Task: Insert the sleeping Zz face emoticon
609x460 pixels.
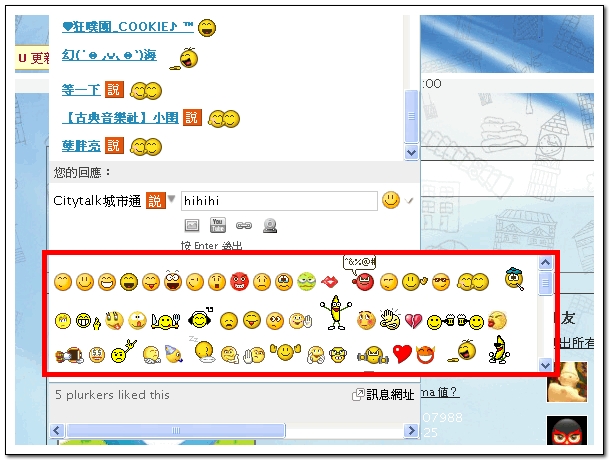Action: (x=203, y=350)
